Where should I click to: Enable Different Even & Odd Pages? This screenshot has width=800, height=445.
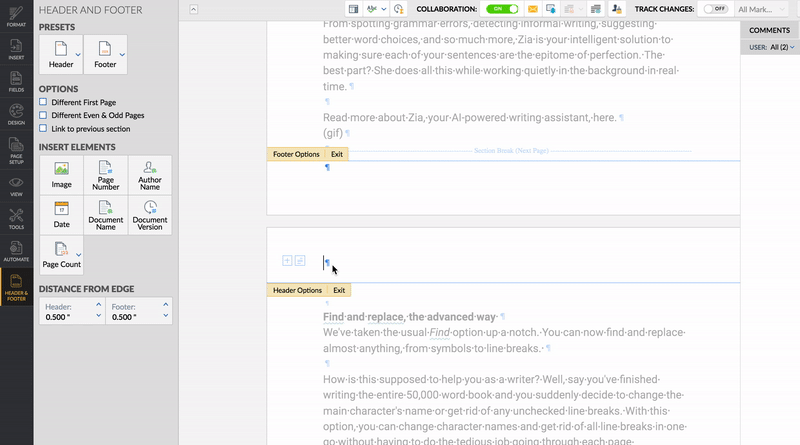click(x=43, y=115)
